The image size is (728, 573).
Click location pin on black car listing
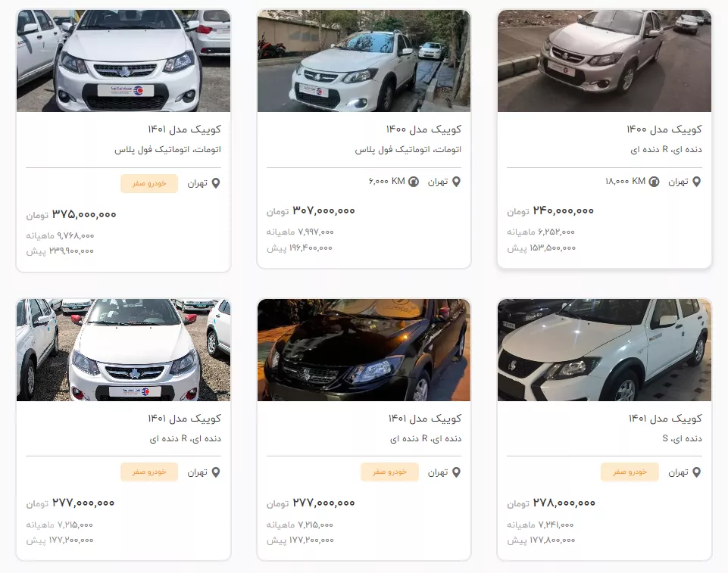456,472
